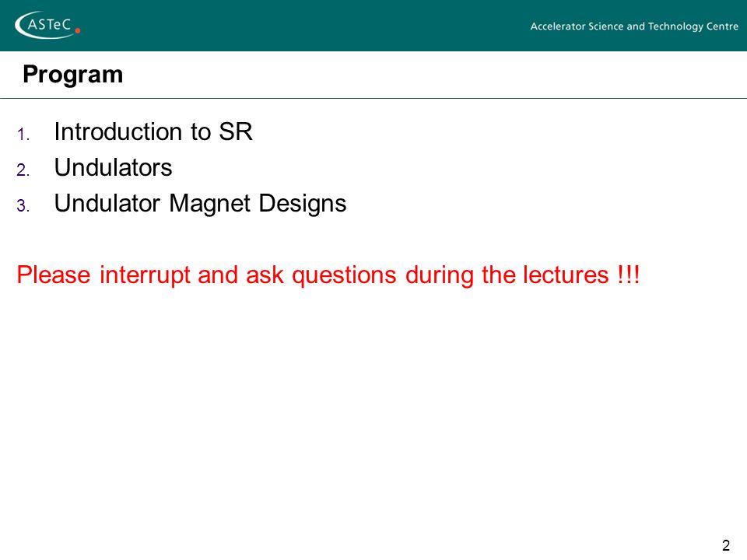Click the ASTeC logo
The height and width of the screenshot is (560, 747).
[x=47, y=25]
